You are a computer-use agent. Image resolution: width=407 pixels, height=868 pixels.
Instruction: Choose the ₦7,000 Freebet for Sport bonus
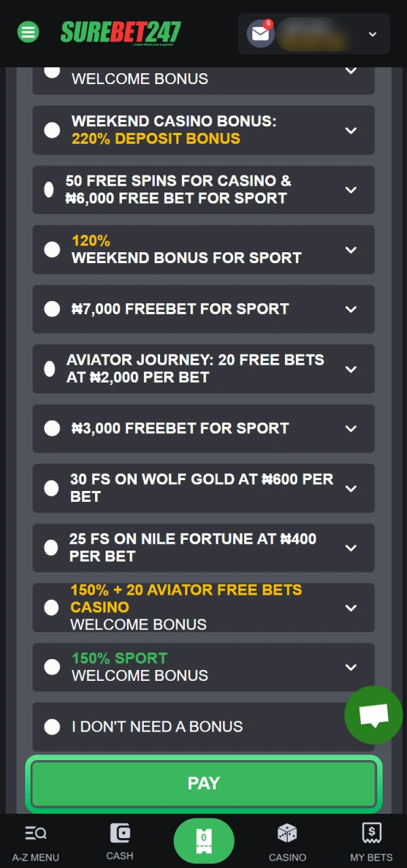(52, 309)
